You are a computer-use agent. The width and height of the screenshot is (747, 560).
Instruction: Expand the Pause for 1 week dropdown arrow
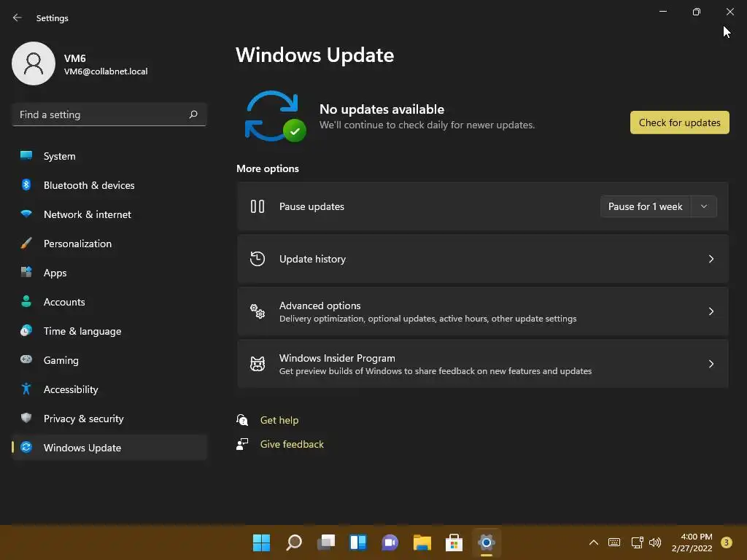click(x=704, y=206)
